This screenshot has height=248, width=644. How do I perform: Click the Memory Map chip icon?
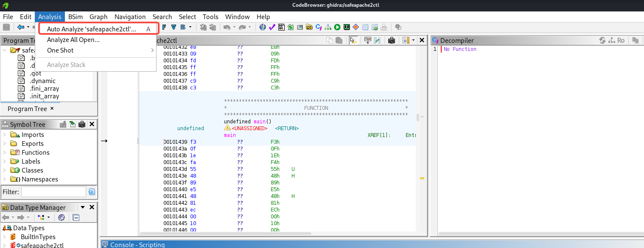pyautogui.click(x=347, y=27)
